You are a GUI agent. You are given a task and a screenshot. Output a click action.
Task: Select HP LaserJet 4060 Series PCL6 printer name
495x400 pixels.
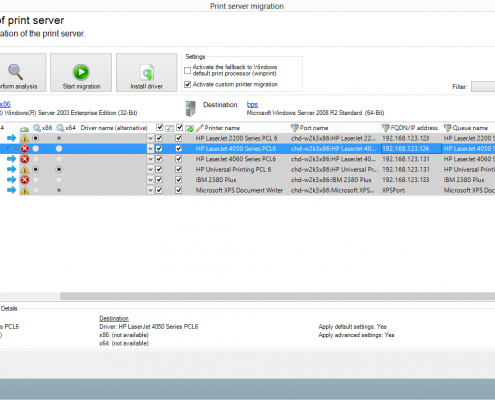coord(236,159)
